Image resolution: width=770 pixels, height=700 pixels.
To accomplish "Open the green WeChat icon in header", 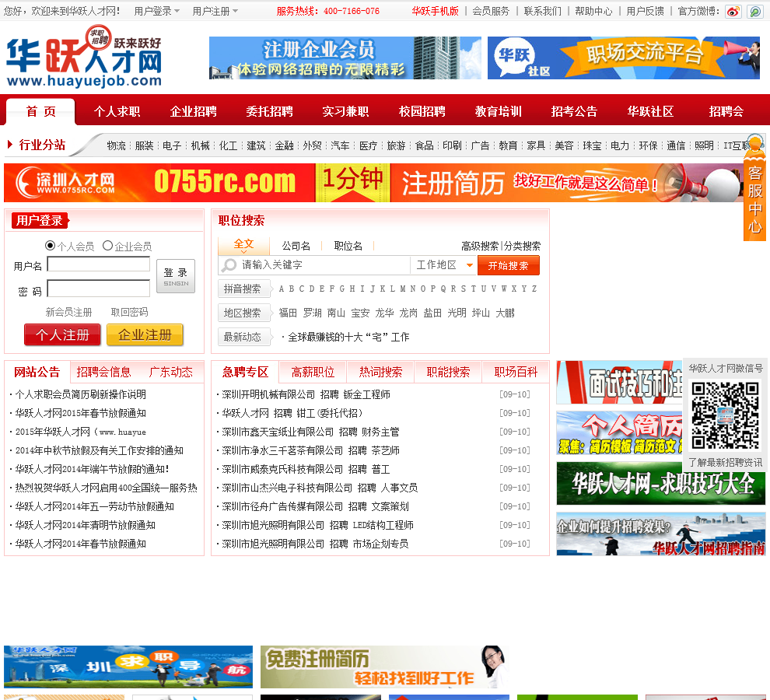I will click(754, 12).
